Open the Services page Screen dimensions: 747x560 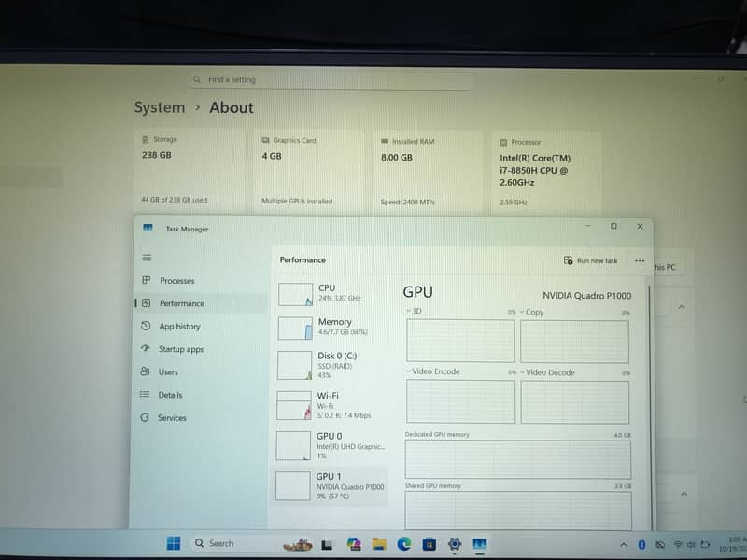pyautogui.click(x=201, y=417)
